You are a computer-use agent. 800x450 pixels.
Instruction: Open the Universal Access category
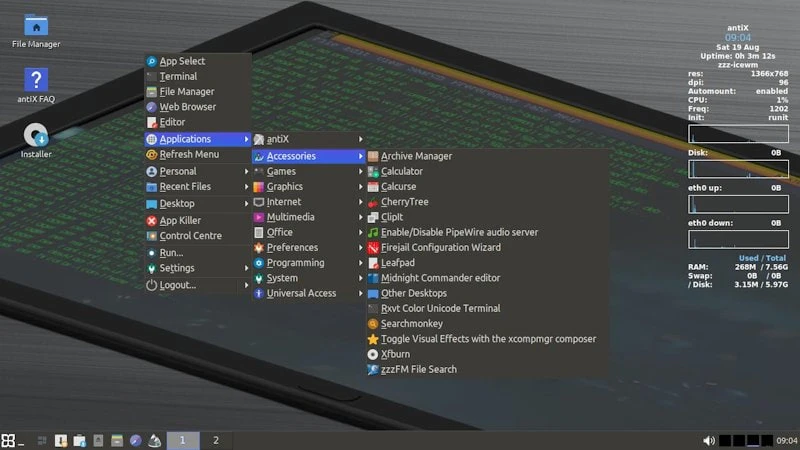pyautogui.click(x=309, y=293)
